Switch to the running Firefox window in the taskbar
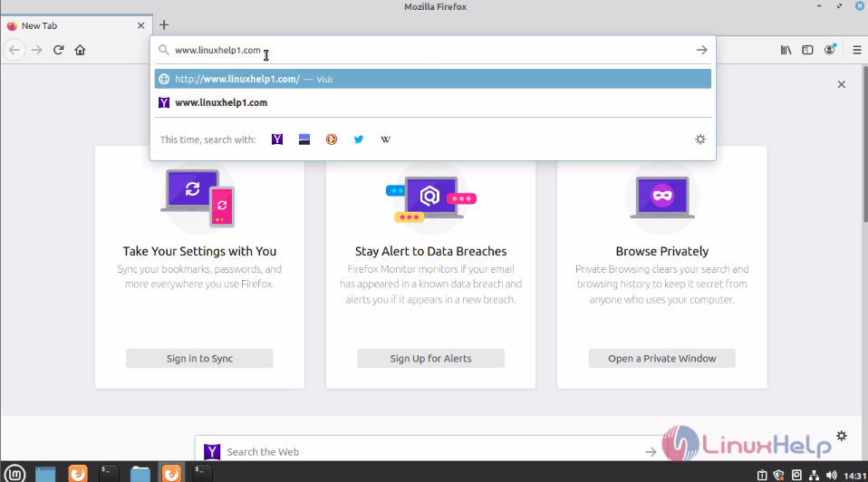The width and height of the screenshot is (868, 482). (x=171, y=473)
